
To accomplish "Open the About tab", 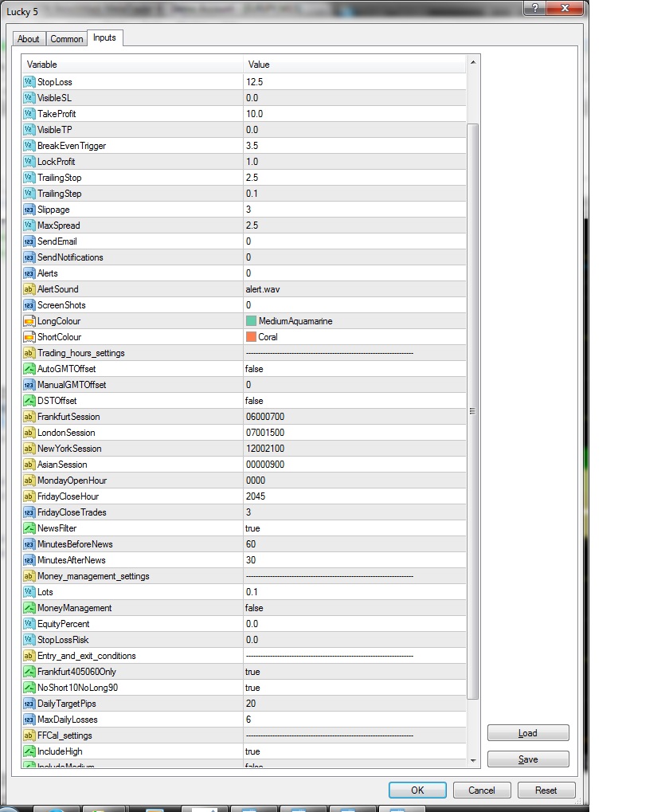I will [29, 39].
